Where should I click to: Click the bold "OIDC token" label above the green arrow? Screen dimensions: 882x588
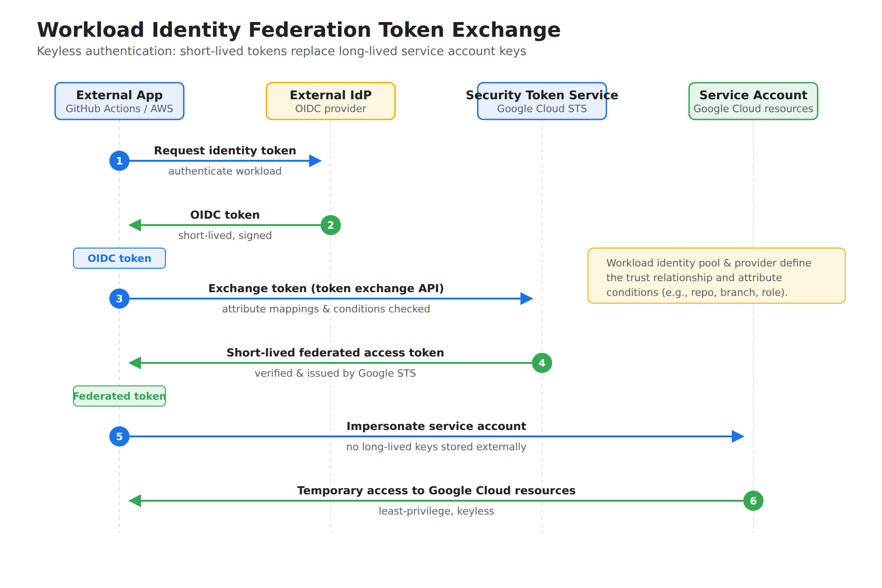[x=225, y=215]
